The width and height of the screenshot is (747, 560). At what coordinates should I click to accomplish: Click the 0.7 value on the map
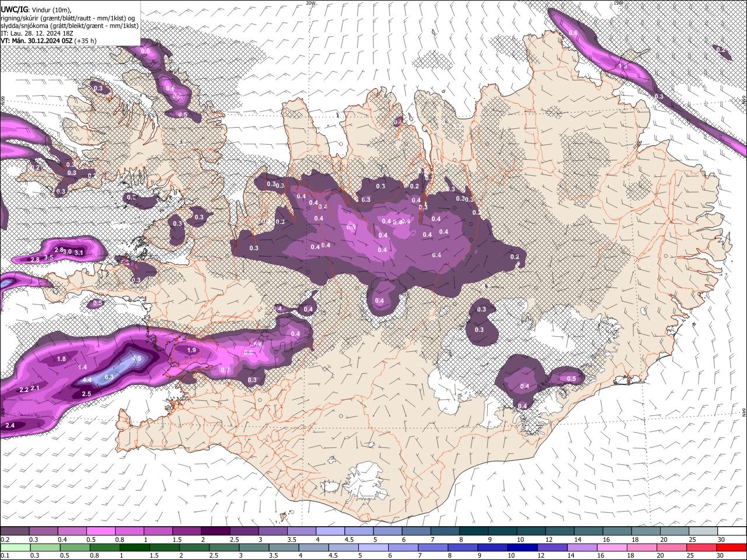coord(225,370)
